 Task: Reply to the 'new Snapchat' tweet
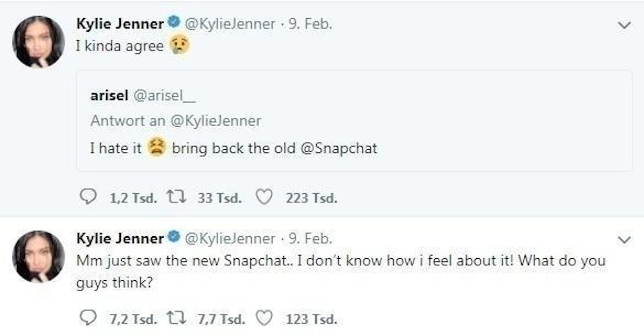(87, 320)
